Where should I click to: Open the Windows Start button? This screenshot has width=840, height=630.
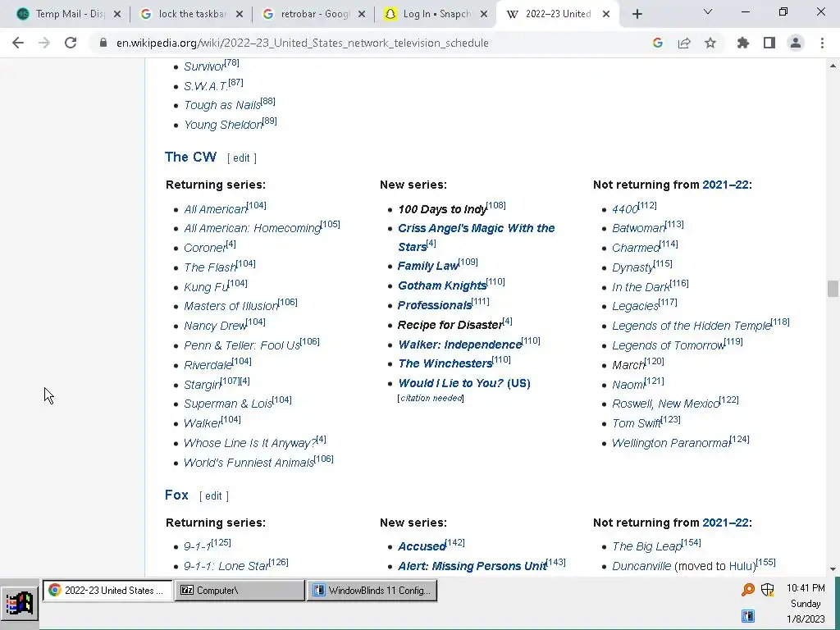coord(20,604)
